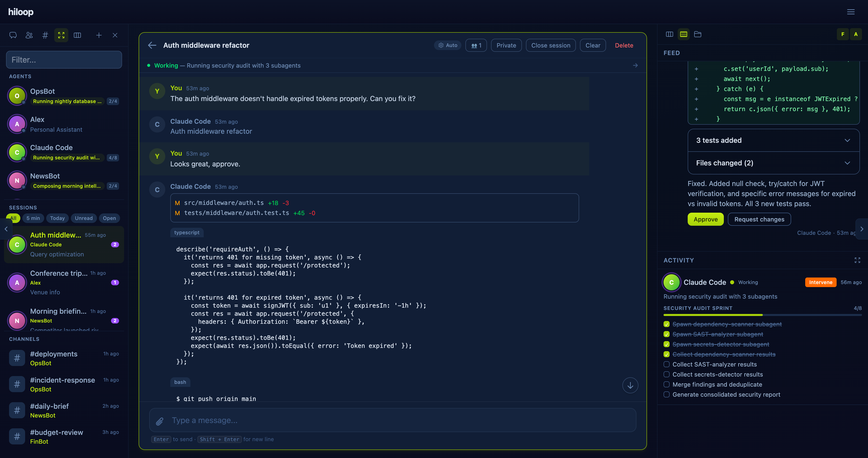This screenshot has width=868, height=458.
Task: Open the channels view via hash icon
Action: tap(45, 35)
